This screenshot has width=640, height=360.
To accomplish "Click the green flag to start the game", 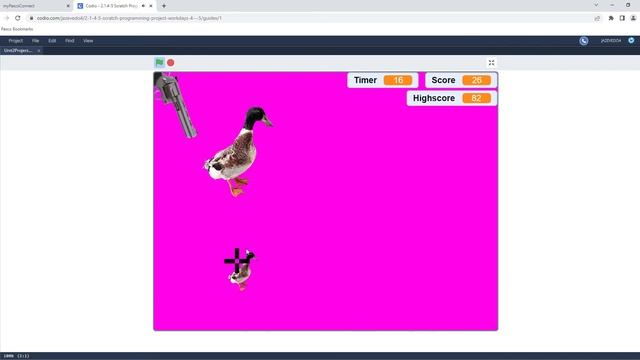I will pos(159,62).
